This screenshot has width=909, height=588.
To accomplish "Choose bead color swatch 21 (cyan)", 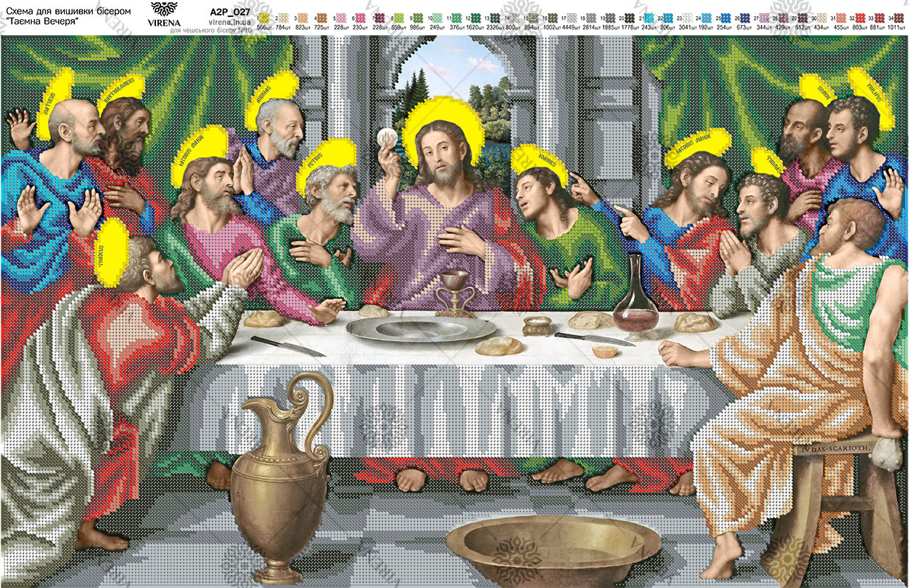I will coord(649,17).
